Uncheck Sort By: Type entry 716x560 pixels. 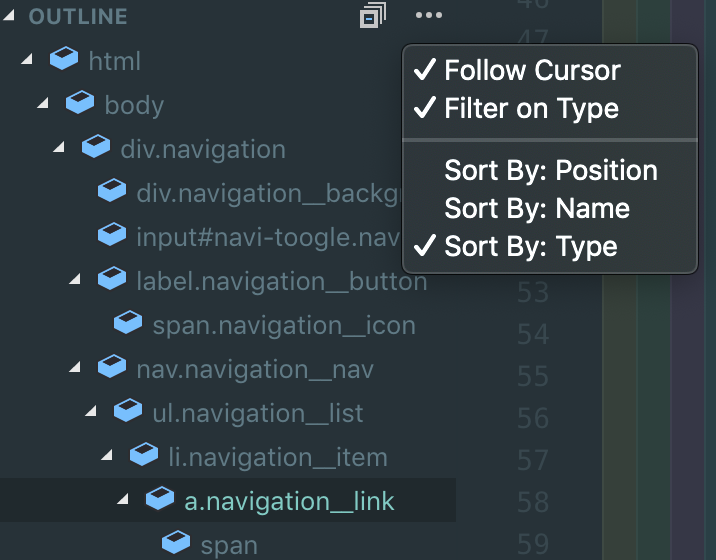tap(530, 247)
